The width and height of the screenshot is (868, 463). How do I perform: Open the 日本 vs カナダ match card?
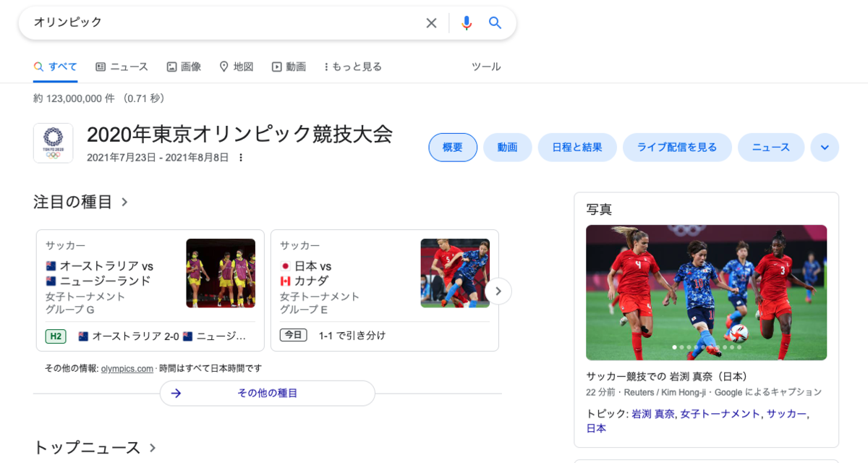(385, 290)
